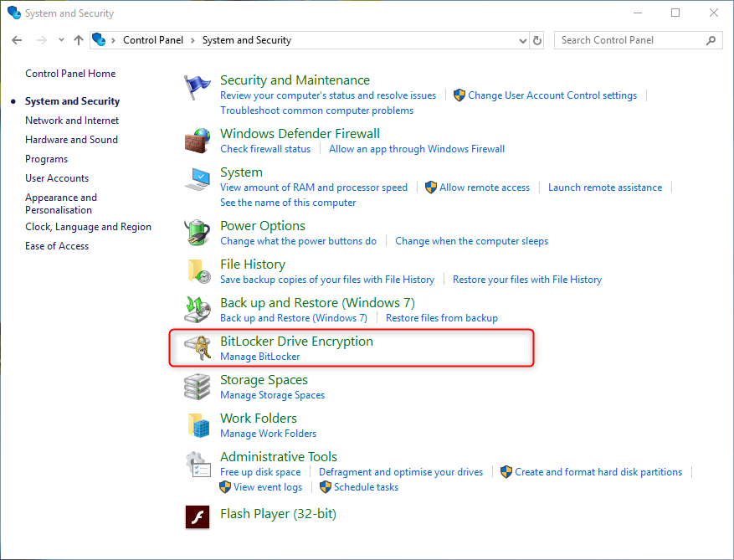The image size is (734, 560).
Task: Click the Work Folders icon
Action: coord(198,425)
